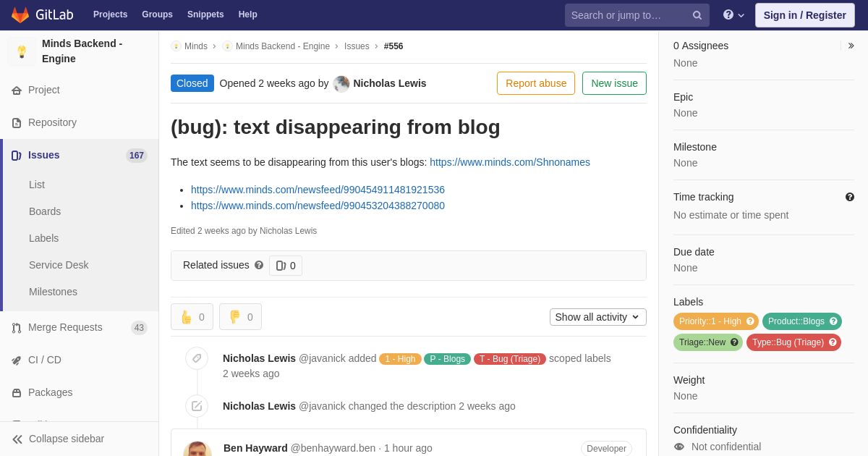Click the Developer role badge

[x=606, y=449]
